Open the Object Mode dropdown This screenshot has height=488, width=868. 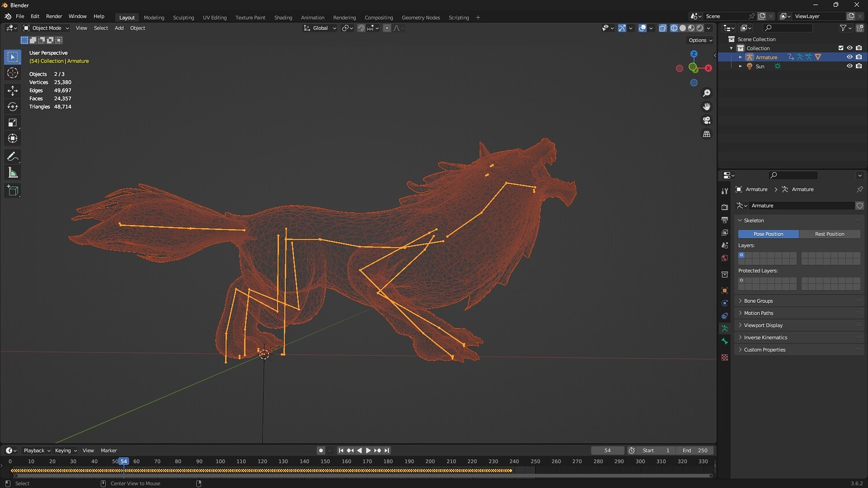tap(46, 28)
